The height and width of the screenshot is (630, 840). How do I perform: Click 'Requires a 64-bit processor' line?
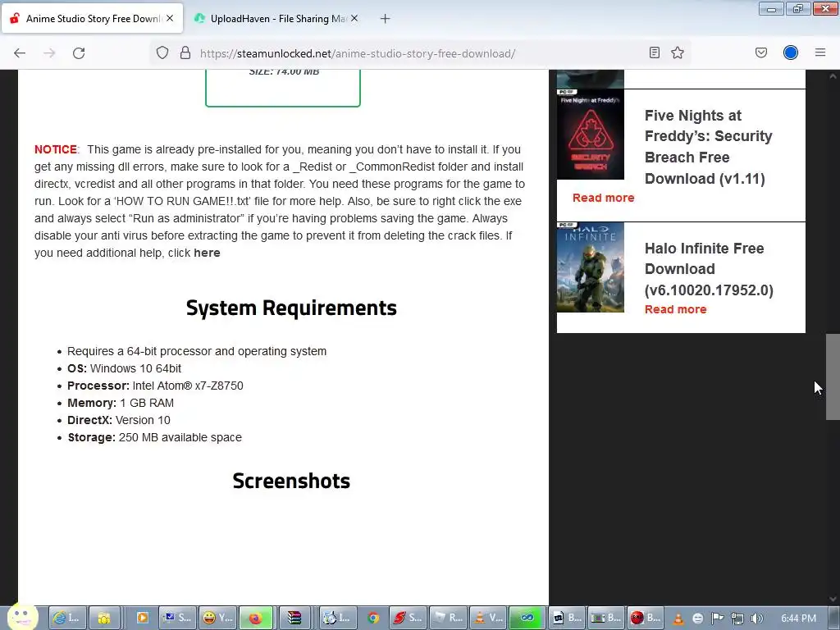click(197, 351)
